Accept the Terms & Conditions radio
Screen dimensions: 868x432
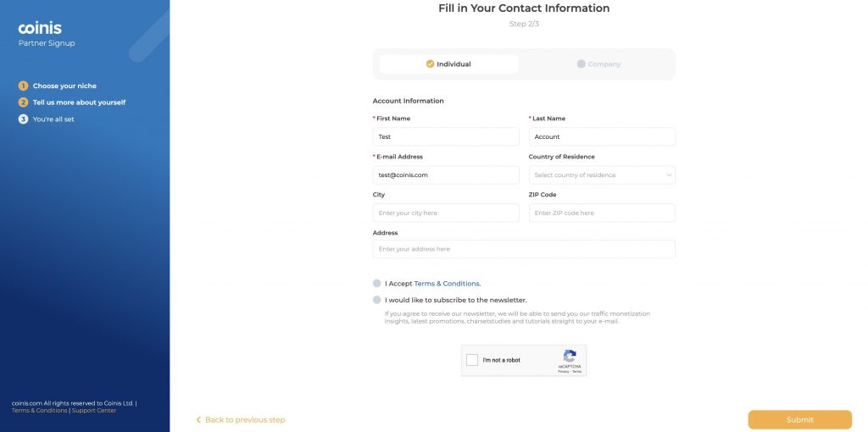tap(377, 284)
